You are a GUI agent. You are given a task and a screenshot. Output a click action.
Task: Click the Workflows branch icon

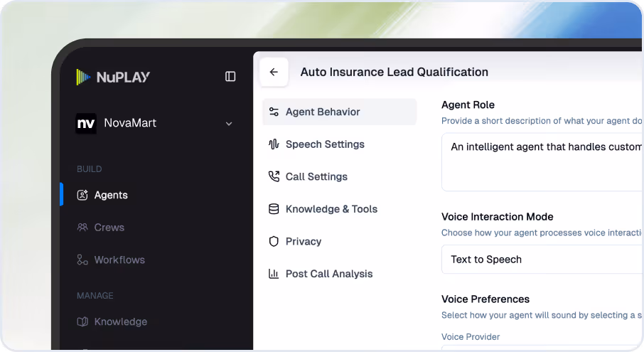[x=82, y=260]
